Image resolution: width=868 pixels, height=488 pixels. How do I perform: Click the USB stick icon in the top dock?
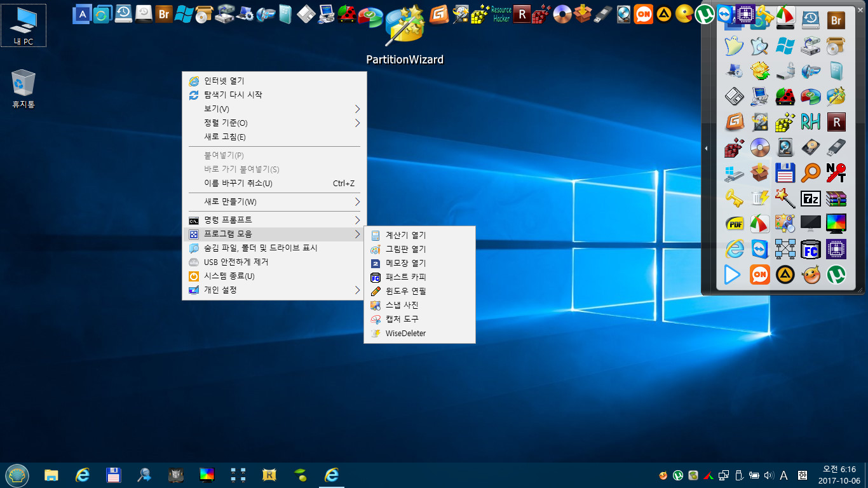pos(603,13)
